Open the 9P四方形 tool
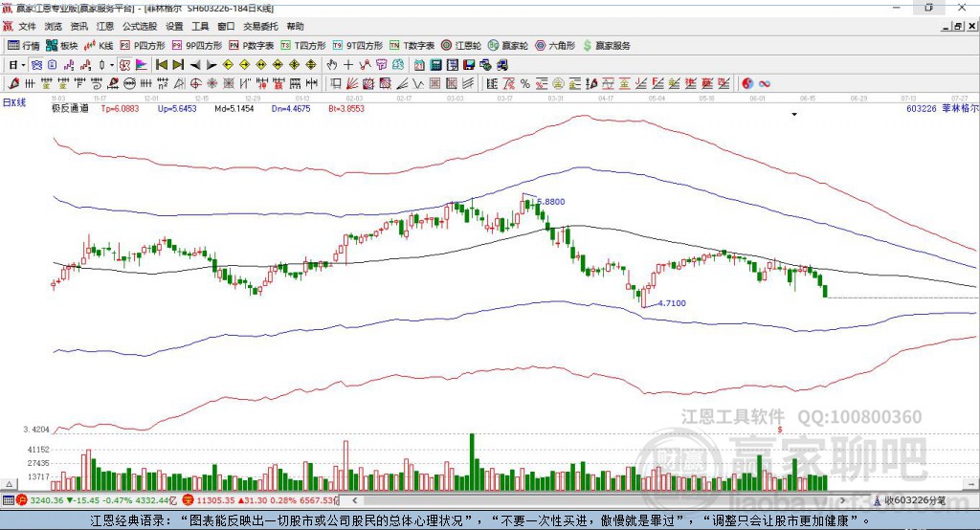The image size is (980, 530). [x=197, y=46]
